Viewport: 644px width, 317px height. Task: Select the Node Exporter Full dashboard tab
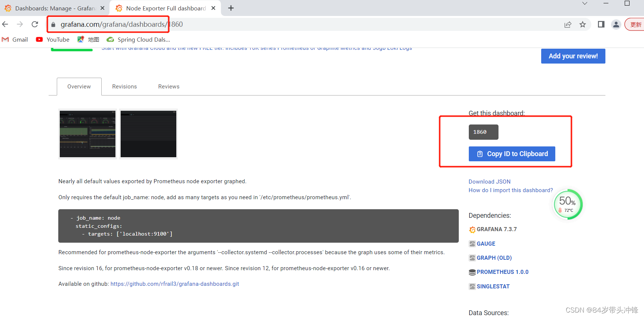click(x=165, y=8)
